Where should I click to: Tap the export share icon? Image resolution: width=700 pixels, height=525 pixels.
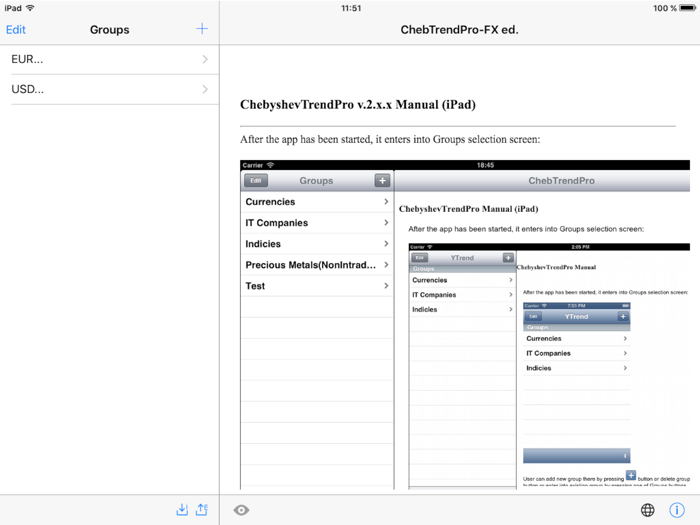coord(202,509)
